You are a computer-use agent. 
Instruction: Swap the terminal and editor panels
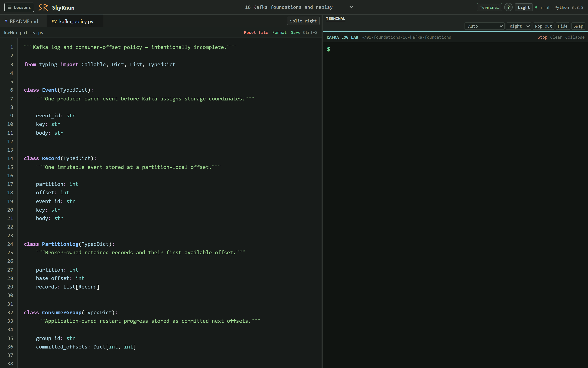578,26
